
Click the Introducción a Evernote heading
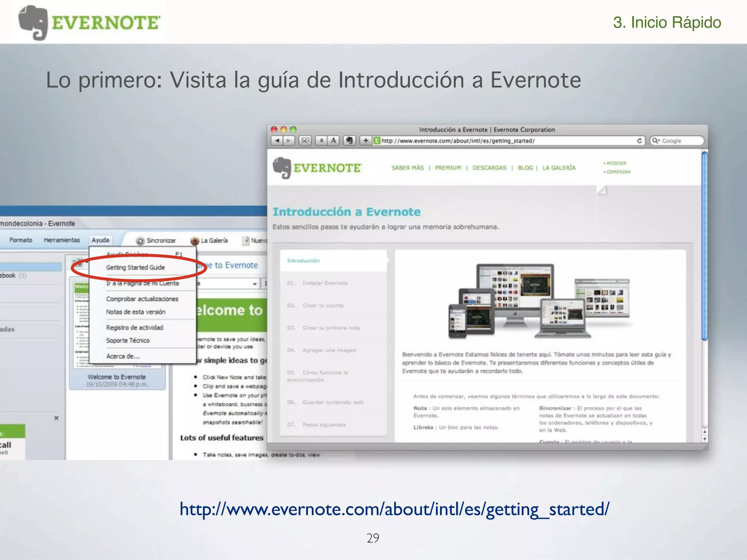[347, 212]
